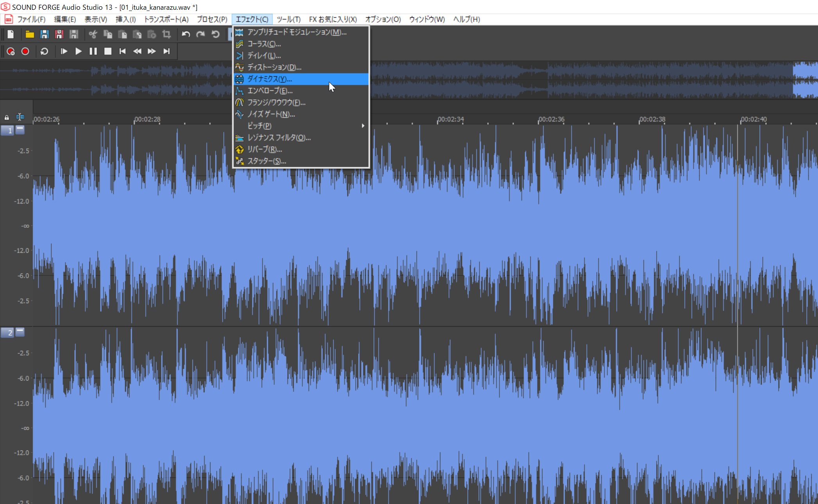This screenshot has height=504, width=818.
Task: Paste from clipboard with the Paste icon
Action: pos(122,34)
